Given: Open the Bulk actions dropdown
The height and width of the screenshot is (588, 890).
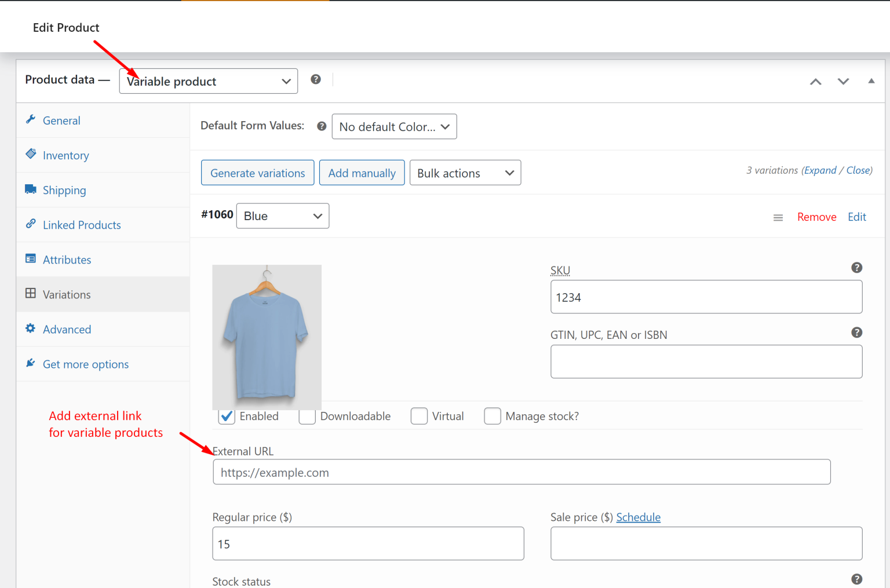Looking at the screenshot, I should [465, 172].
